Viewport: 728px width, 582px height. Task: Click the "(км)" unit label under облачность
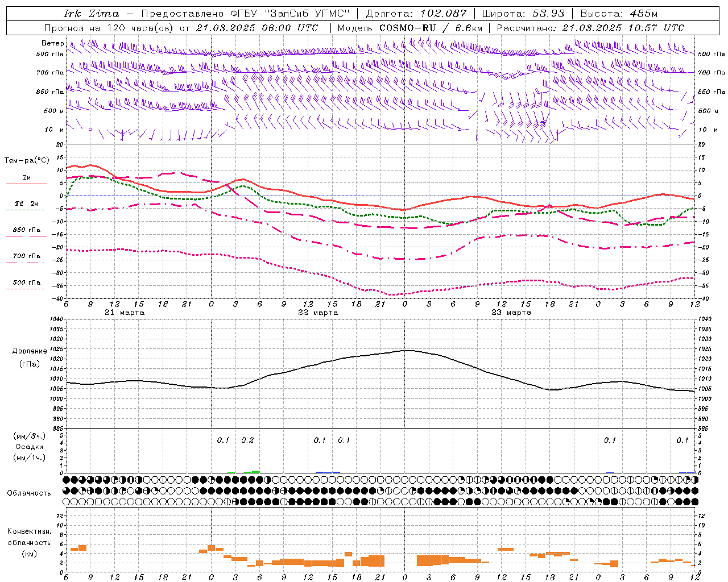pos(29,554)
